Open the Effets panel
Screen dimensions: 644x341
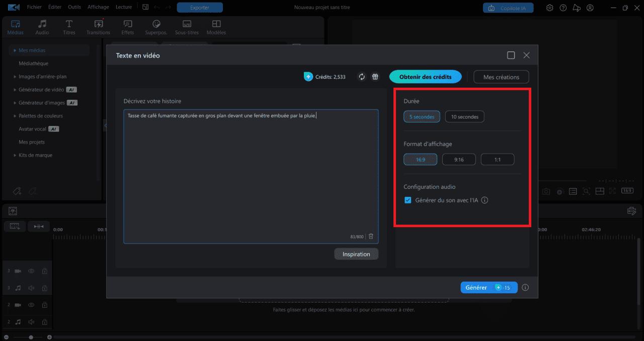coord(127,26)
